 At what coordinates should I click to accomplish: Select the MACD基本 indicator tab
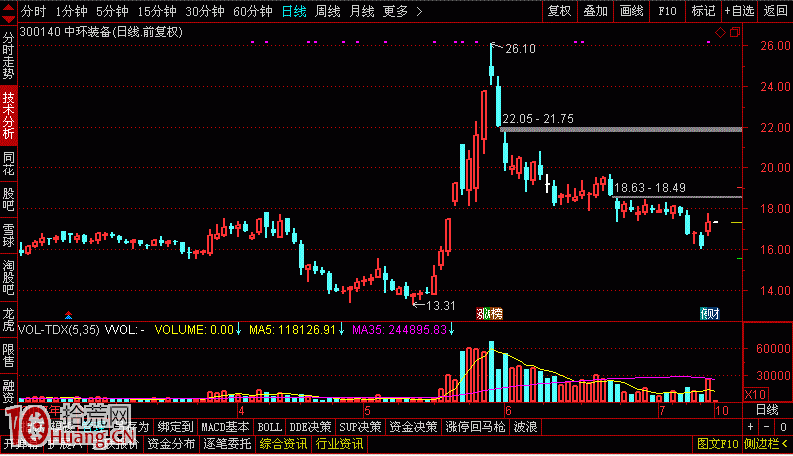coord(226,428)
